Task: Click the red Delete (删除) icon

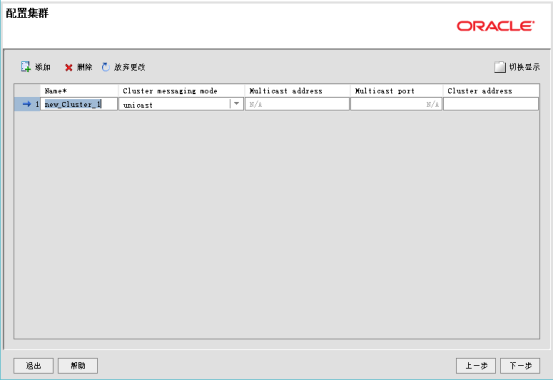Action: pyautogui.click(x=69, y=67)
